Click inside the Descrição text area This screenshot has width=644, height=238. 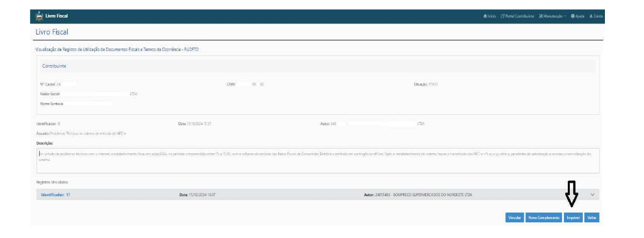pos(318,160)
